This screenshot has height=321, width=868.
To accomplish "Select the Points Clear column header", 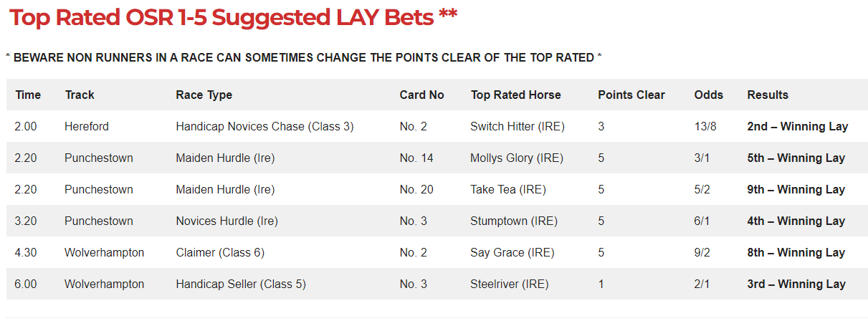I will (x=631, y=95).
